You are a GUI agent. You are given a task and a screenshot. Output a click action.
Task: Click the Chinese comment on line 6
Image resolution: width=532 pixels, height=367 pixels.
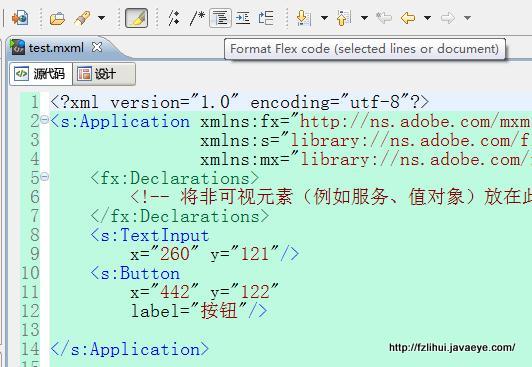(x=331, y=197)
